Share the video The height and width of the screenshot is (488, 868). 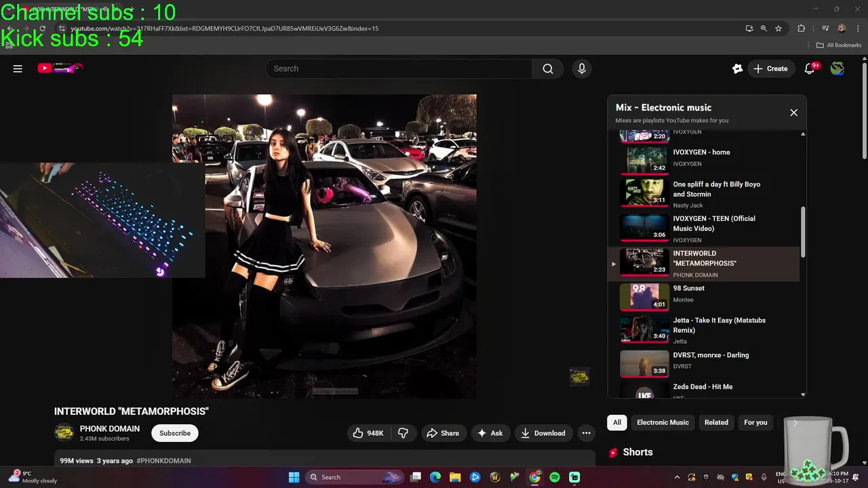pyautogui.click(x=442, y=433)
